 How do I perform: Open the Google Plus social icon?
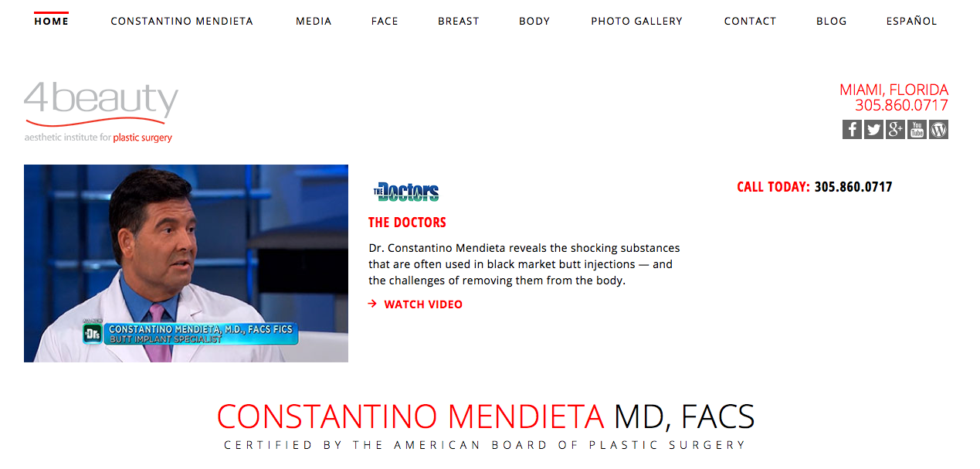coord(895,130)
